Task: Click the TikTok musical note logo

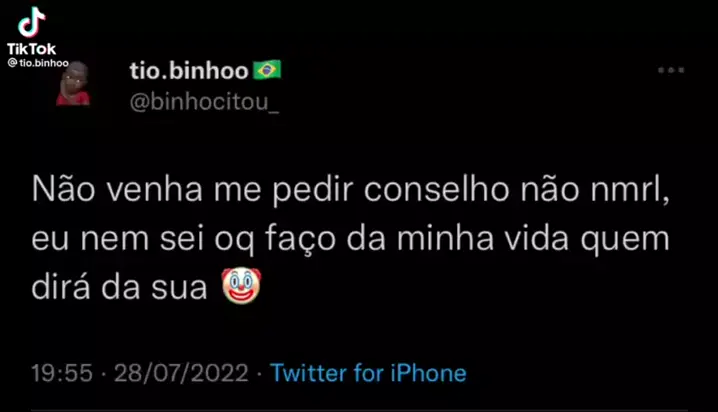Action: (x=31, y=22)
